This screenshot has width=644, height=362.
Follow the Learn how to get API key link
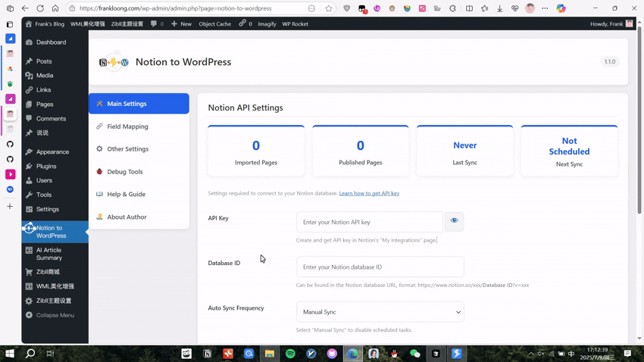pos(369,193)
